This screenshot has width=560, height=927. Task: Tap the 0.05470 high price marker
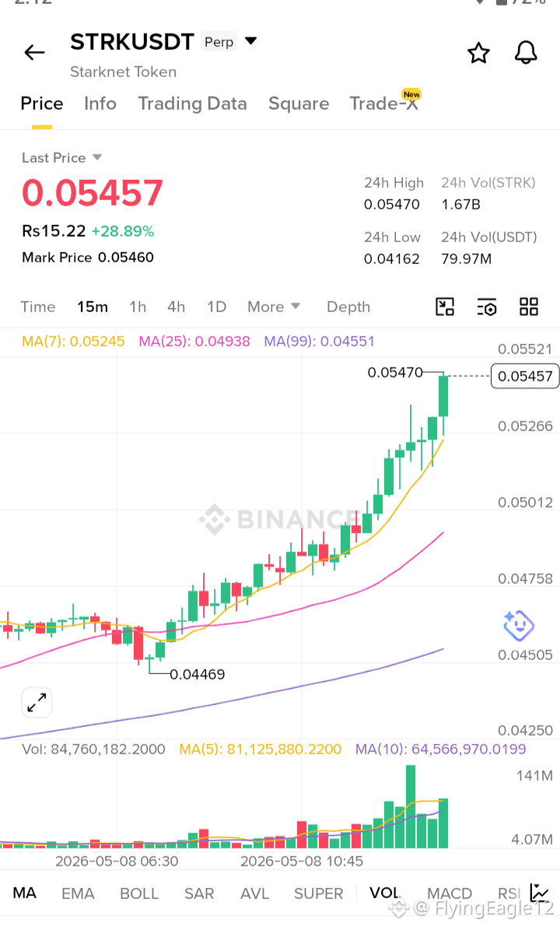coord(395,373)
